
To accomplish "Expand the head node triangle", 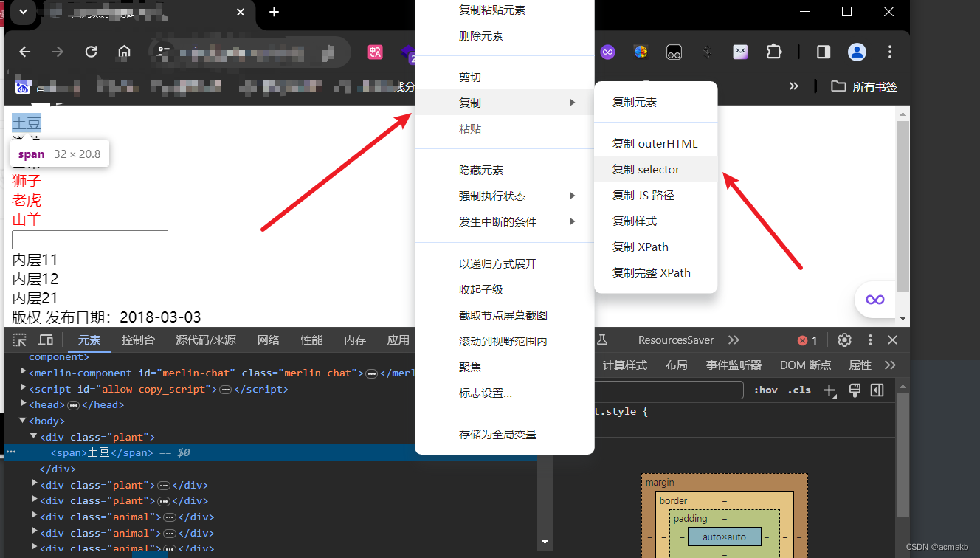I will pyautogui.click(x=23, y=404).
